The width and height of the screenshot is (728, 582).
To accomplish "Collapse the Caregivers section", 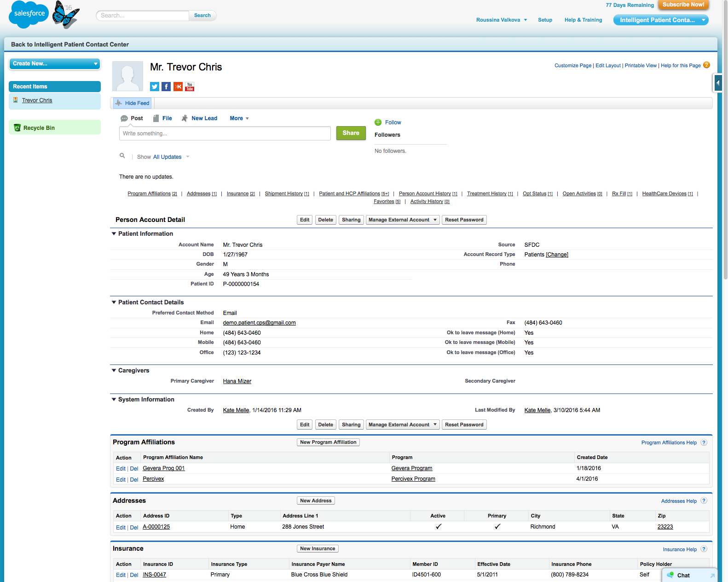I will pos(114,370).
